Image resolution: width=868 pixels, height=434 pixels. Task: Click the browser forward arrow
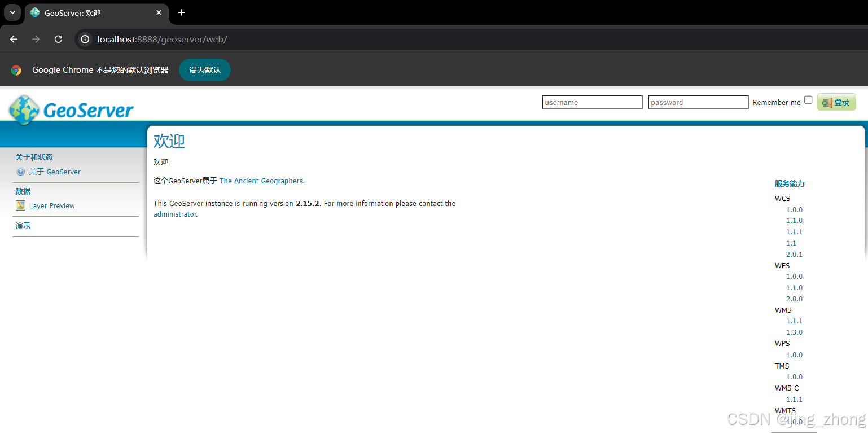point(36,39)
